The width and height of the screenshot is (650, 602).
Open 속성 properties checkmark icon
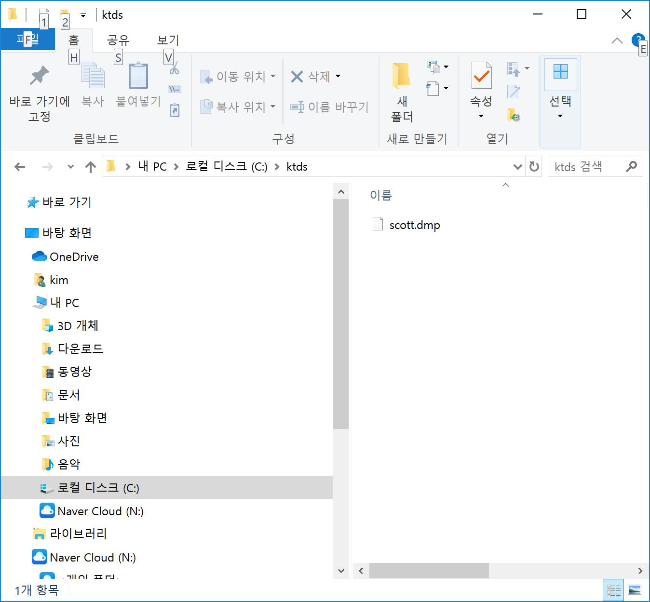(481, 76)
